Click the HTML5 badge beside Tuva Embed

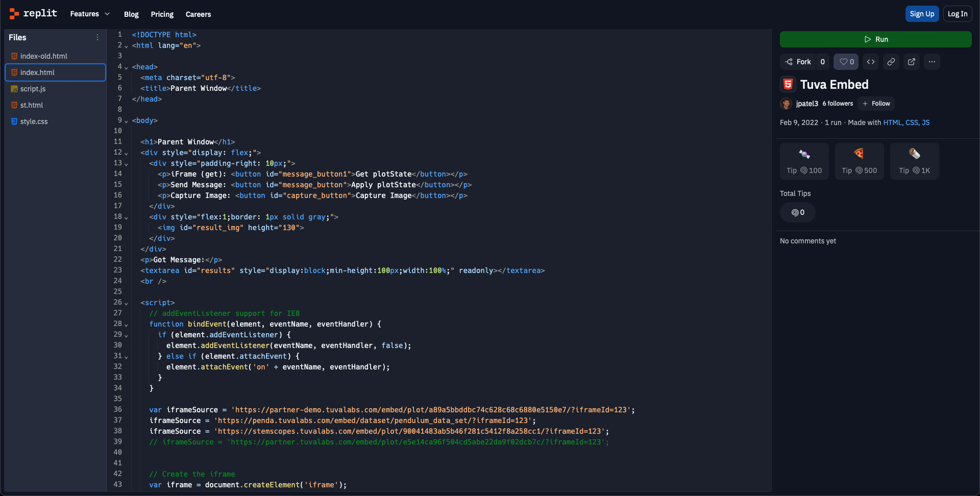coord(788,84)
